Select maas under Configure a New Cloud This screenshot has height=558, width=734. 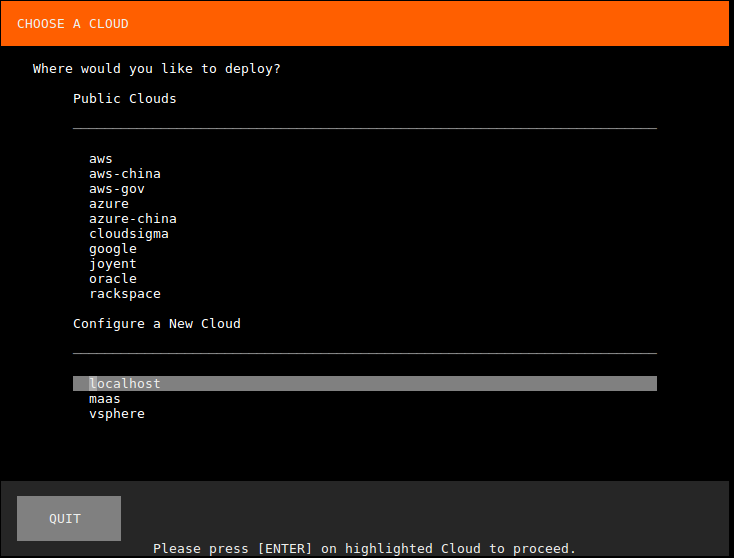[x=105, y=399]
